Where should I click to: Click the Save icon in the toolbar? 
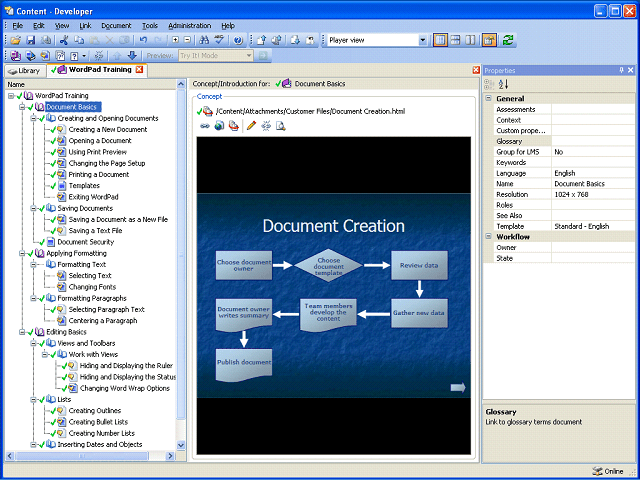tap(30, 40)
